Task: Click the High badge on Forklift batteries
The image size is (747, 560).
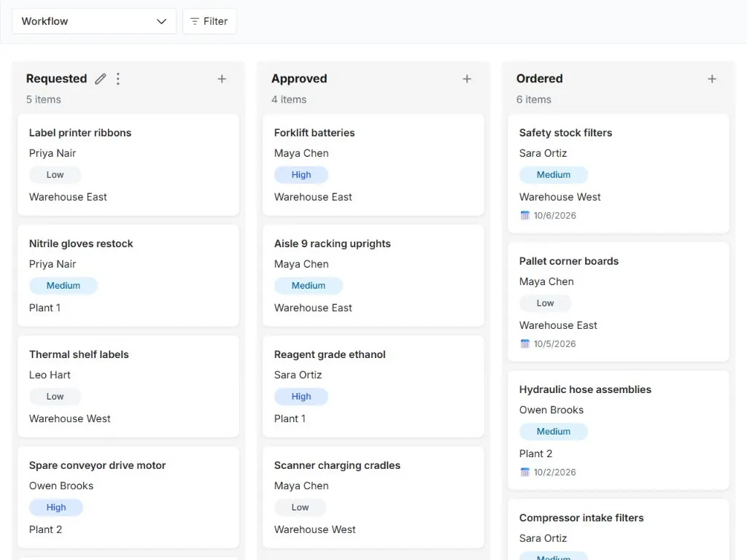Action: pyautogui.click(x=301, y=175)
